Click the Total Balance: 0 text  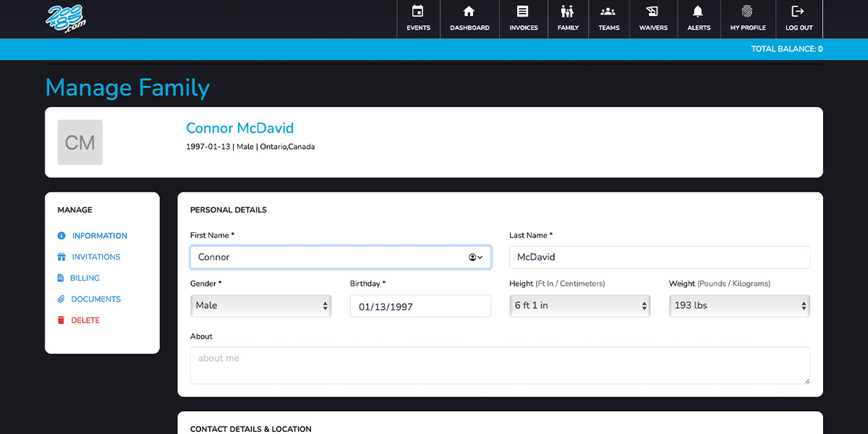(x=787, y=49)
